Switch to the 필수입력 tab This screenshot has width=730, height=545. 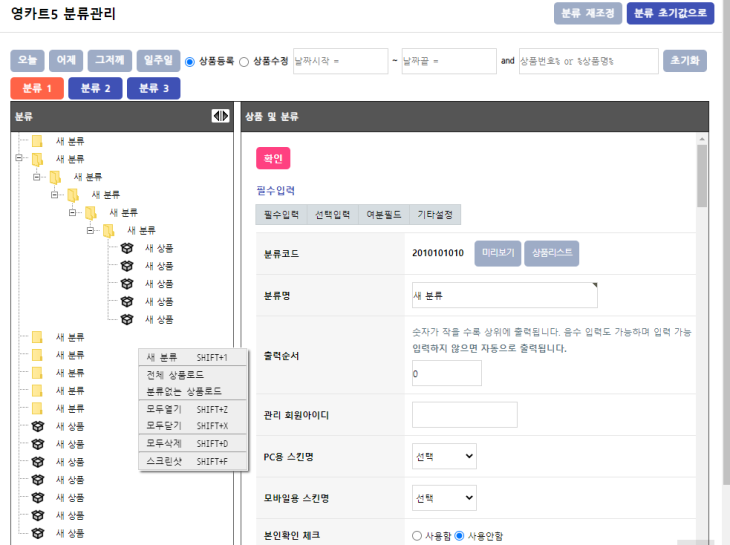pyautogui.click(x=281, y=215)
